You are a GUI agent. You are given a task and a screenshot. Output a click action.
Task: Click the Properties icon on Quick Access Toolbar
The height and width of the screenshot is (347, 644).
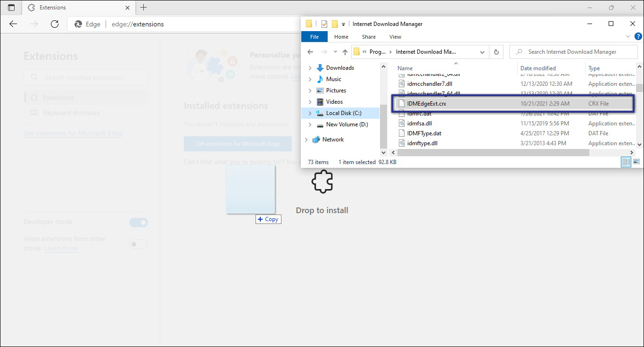324,24
